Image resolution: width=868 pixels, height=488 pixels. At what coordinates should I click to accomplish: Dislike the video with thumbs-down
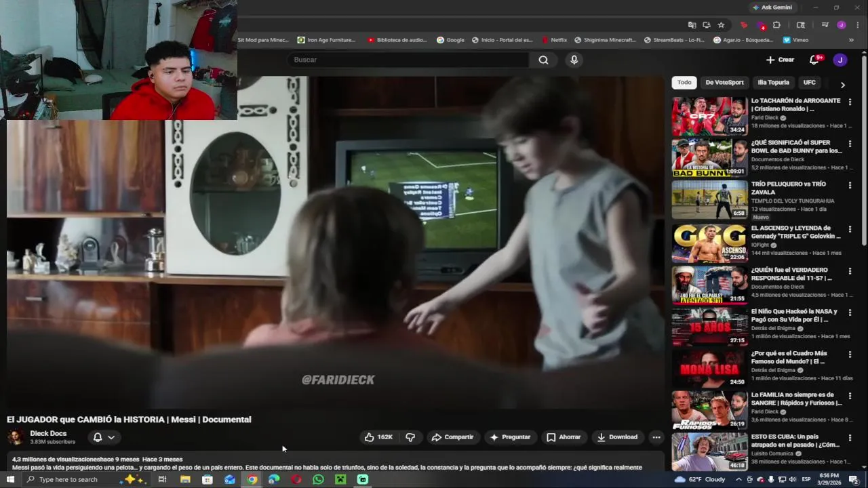pyautogui.click(x=410, y=437)
